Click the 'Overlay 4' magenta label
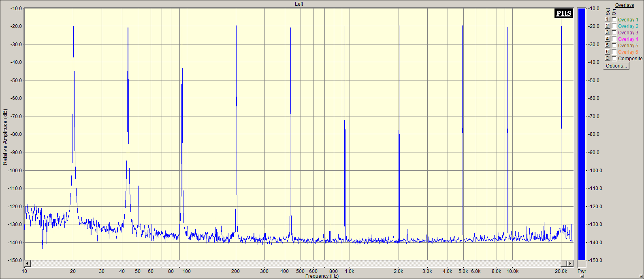The image size is (644, 279). pos(628,39)
